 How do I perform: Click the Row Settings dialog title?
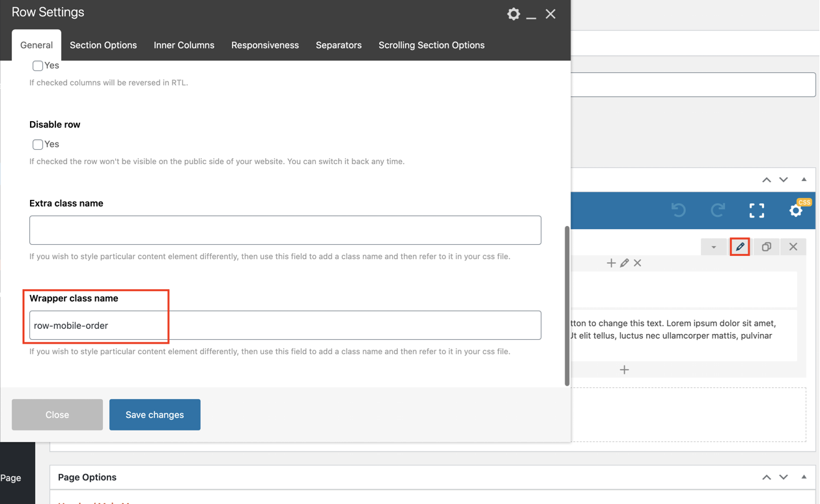[48, 12]
